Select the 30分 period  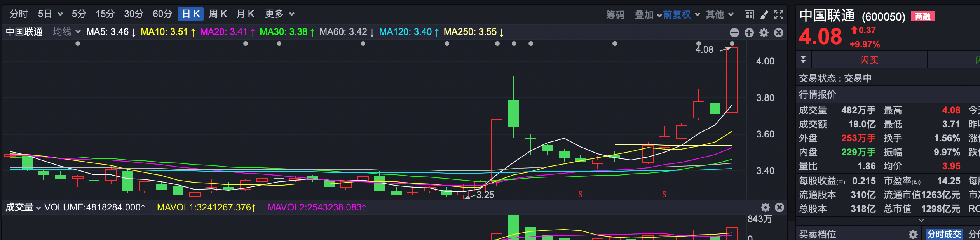[x=134, y=14]
